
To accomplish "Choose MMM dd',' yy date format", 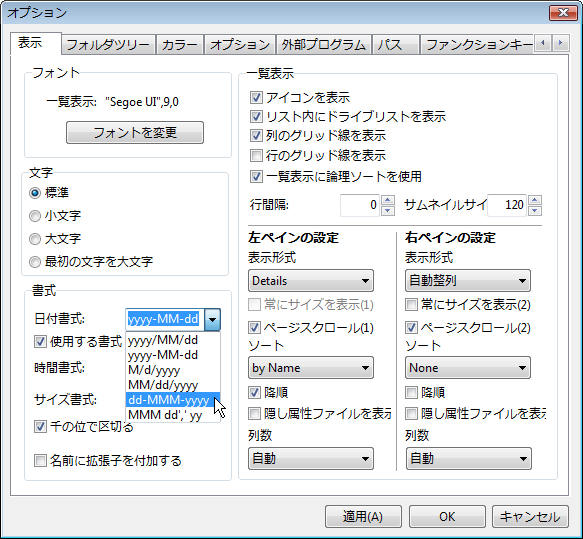I will (173, 414).
